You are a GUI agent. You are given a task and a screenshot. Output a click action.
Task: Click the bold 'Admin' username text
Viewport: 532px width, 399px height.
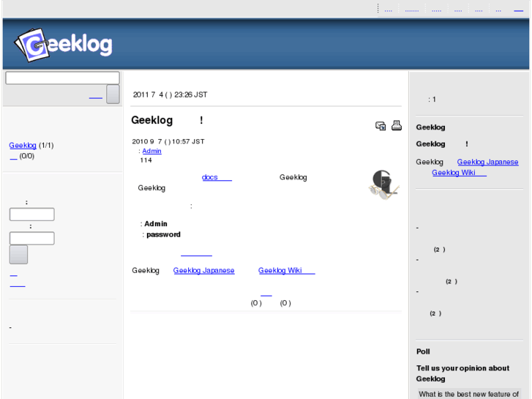[x=156, y=224]
